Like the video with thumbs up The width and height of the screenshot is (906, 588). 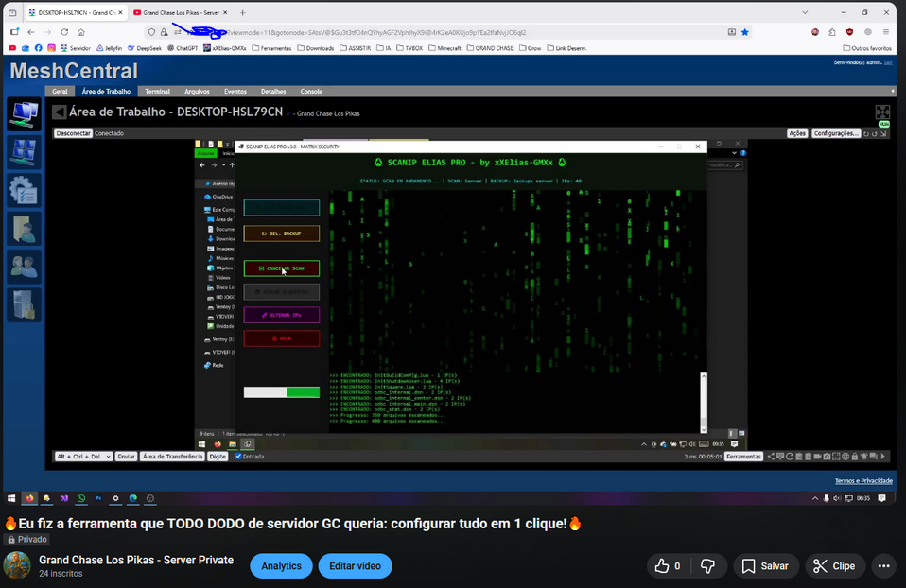pos(667,566)
